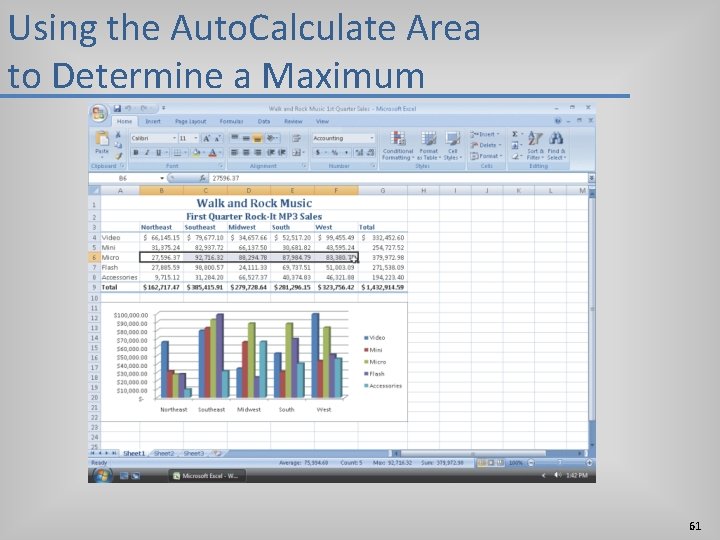Image resolution: width=720 pixels, height=540 pixels.
Task: Open Find & Select binoculars menu
Action: click(x=556, y=146)
